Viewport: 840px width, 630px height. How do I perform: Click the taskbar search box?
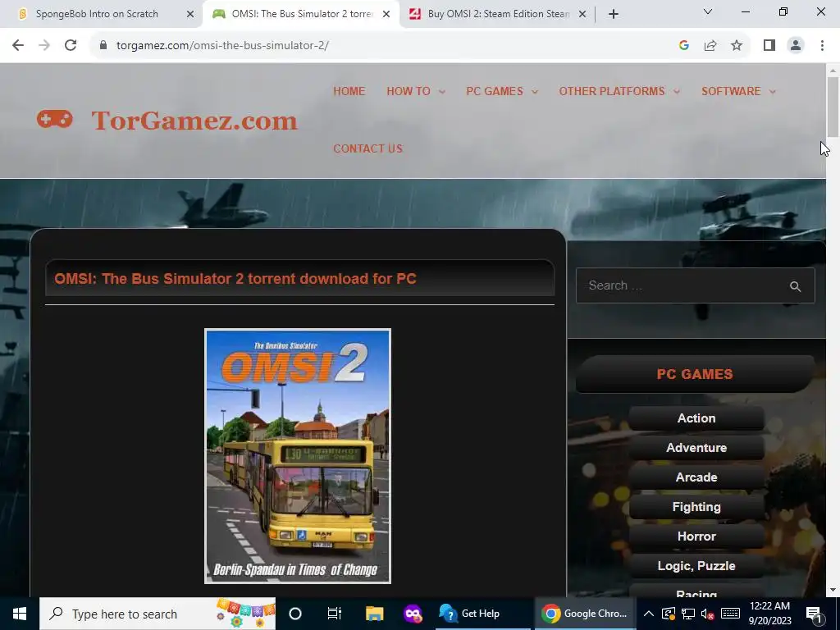click(157, 614)
